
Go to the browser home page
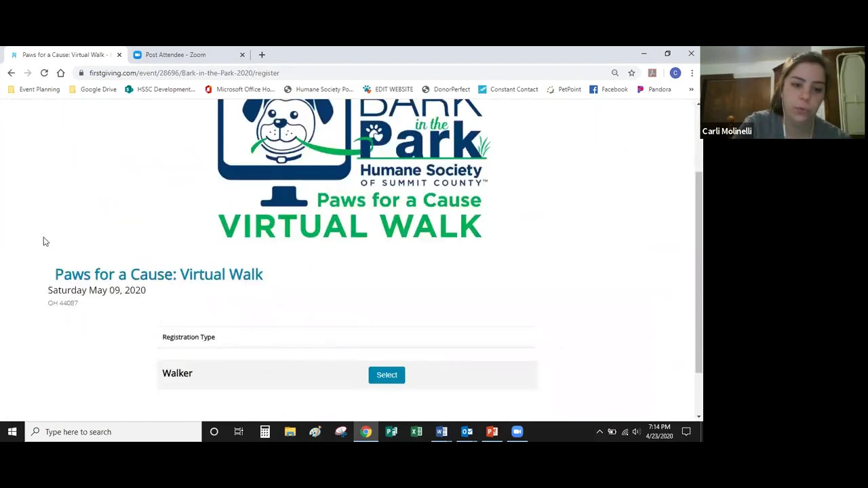pyautogui.click(x=61, y=73)
